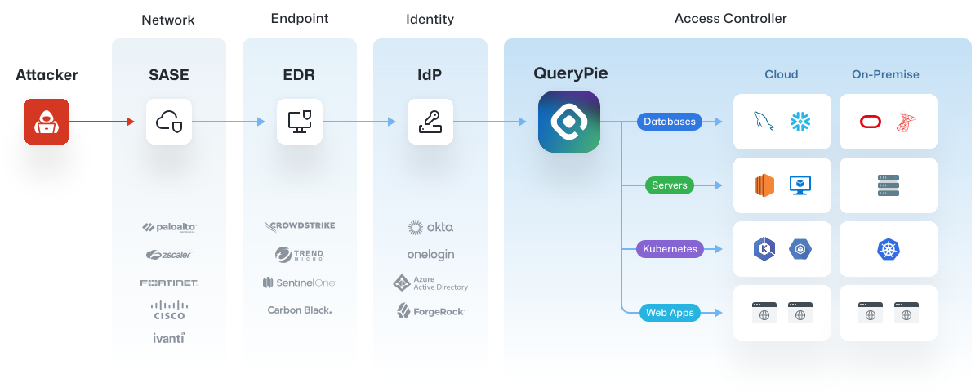Click the SentinelOne logo
The image size is (980, 392).
click(300, 283)
